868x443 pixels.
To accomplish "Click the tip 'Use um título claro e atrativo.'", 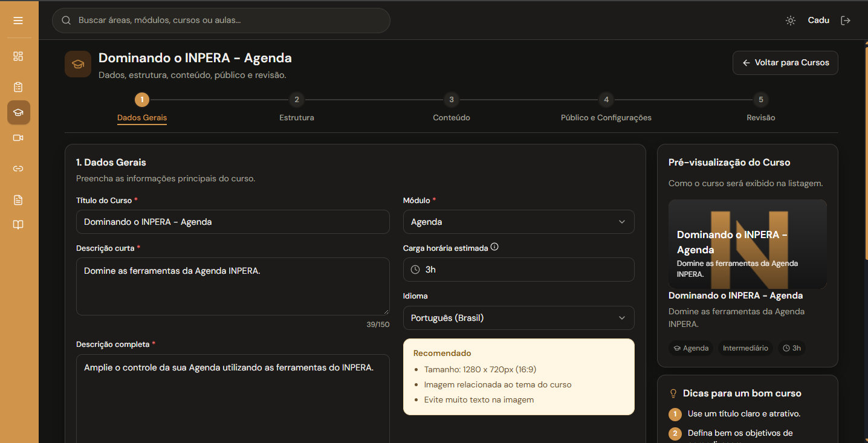I will coord(744,414).
